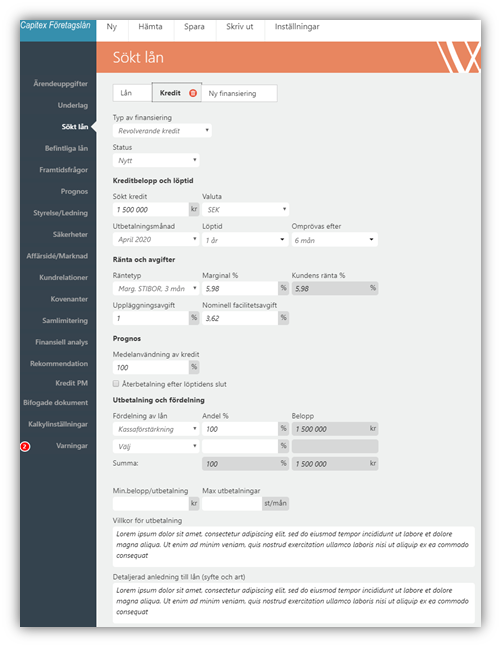501x647 pixels.
Task: Go to Underlag in the sidebar
Action: [x=73, y=105]
